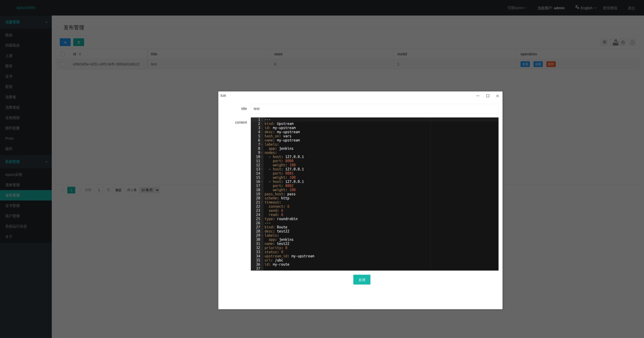Open the 证书管理 menu item

click(13, 206)
